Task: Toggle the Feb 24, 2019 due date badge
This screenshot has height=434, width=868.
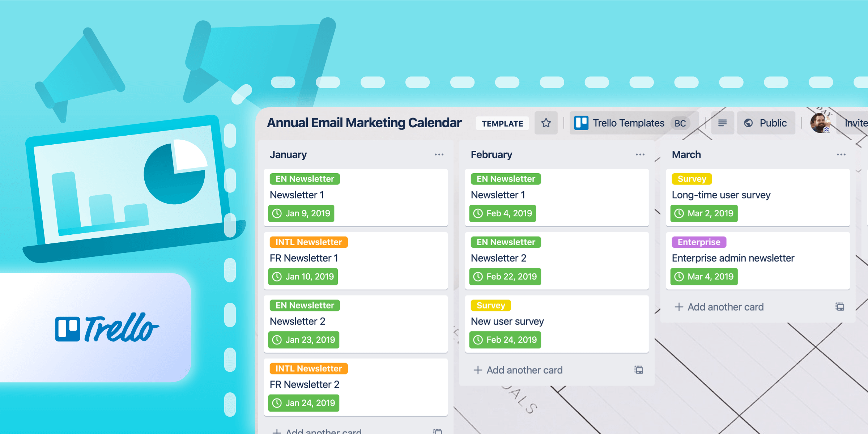Action: click(x=505, y=340)
